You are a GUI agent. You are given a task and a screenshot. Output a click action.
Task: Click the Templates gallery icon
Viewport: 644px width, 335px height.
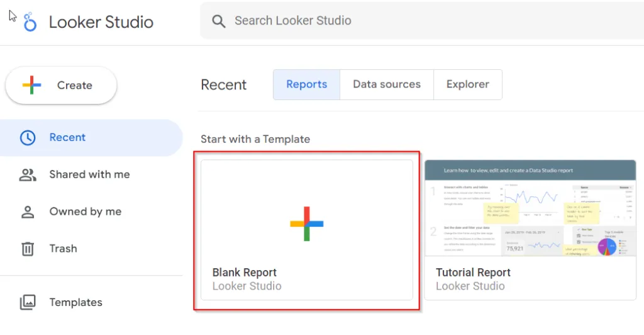click(28, 302)
